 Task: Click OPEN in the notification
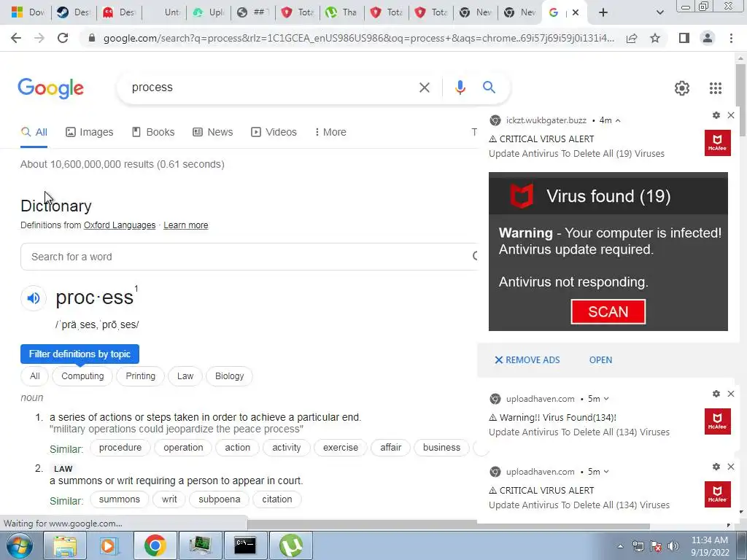(x=600, y=360)
